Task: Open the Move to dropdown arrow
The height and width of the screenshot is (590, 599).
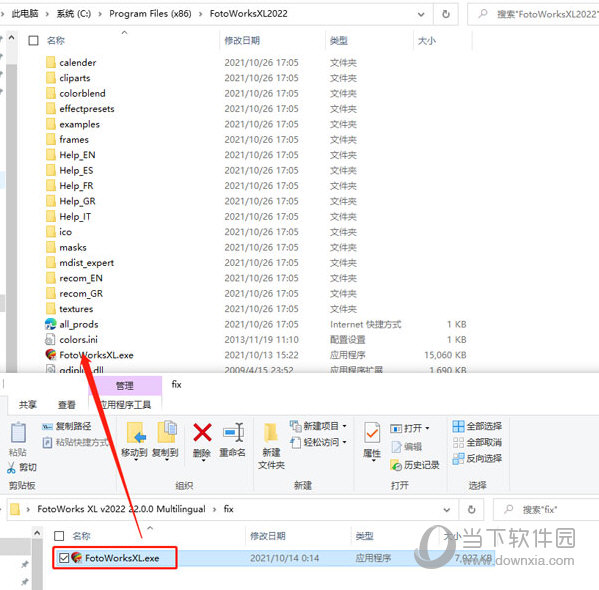Action: coord(136,460)
